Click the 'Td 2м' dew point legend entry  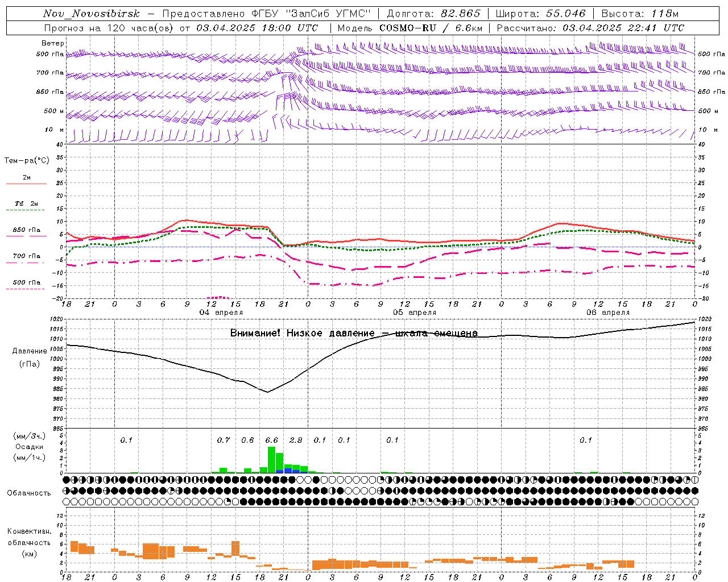point(27,203)
